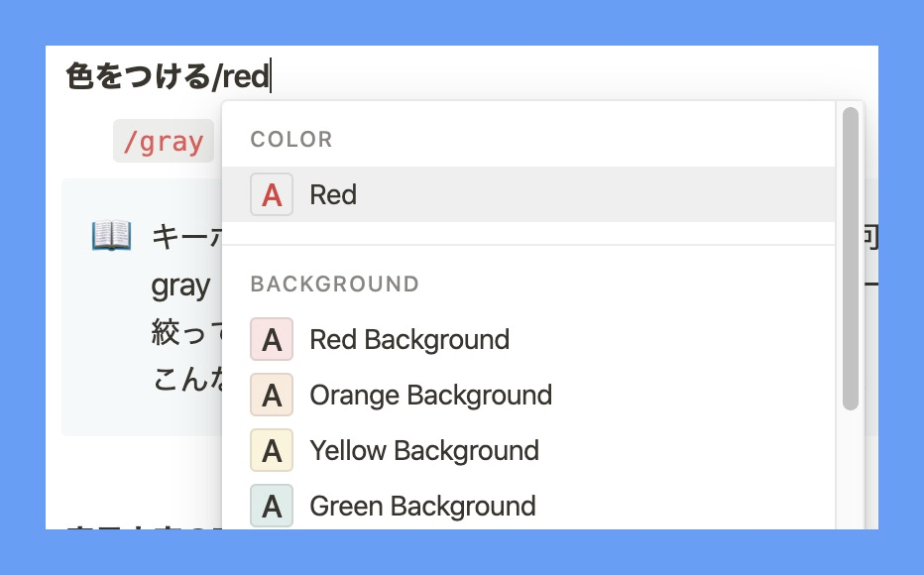Click the "A" icon beside Yellow Background
924x575 pixels.
272,451
